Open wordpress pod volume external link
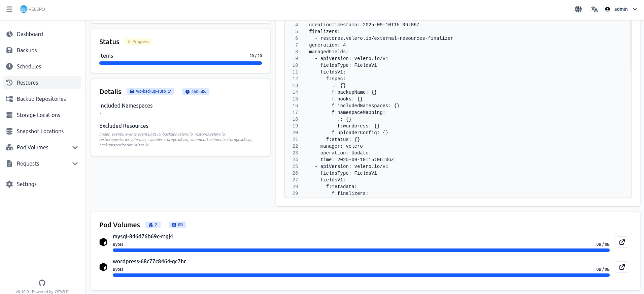The image size is (644, 294). [x=622, y=267]
